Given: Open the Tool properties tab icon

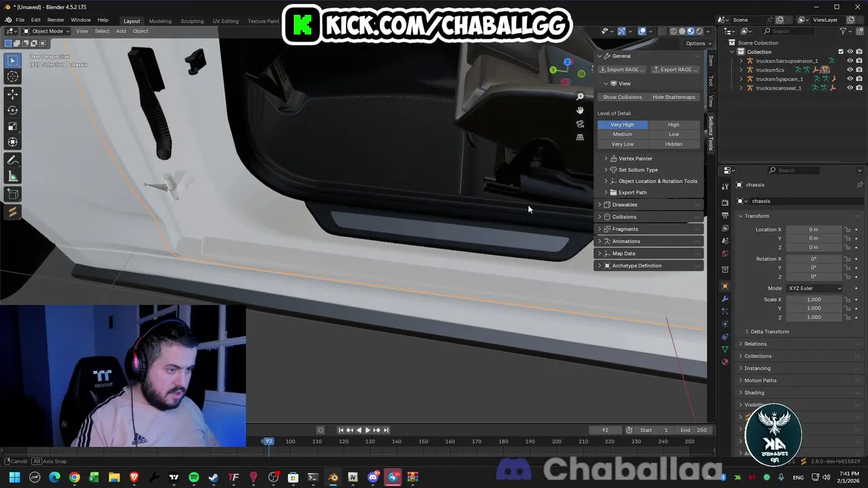Looking at the screenshot, I should (725, 185).
